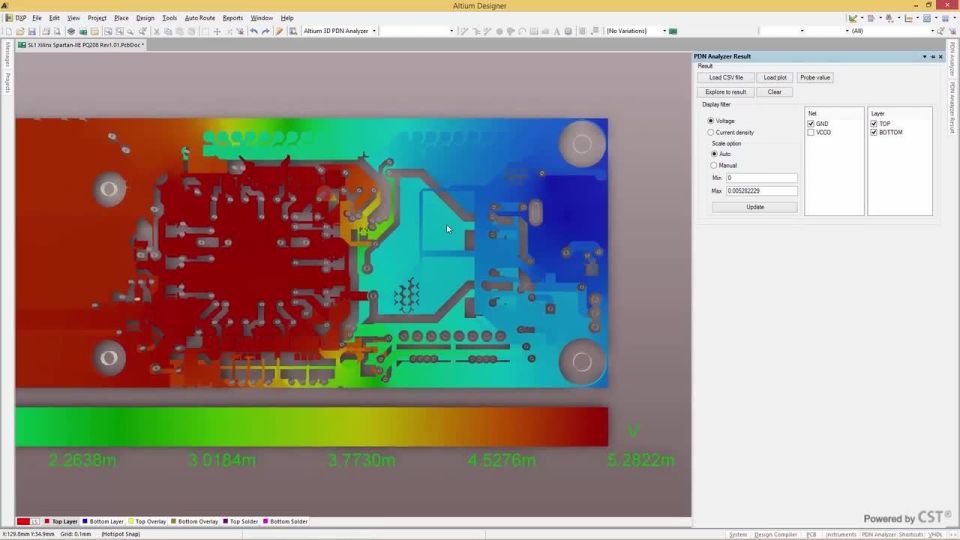Click the Place Via circle icon
This screenshot has height=540, width=960.
tap(499, 31)
